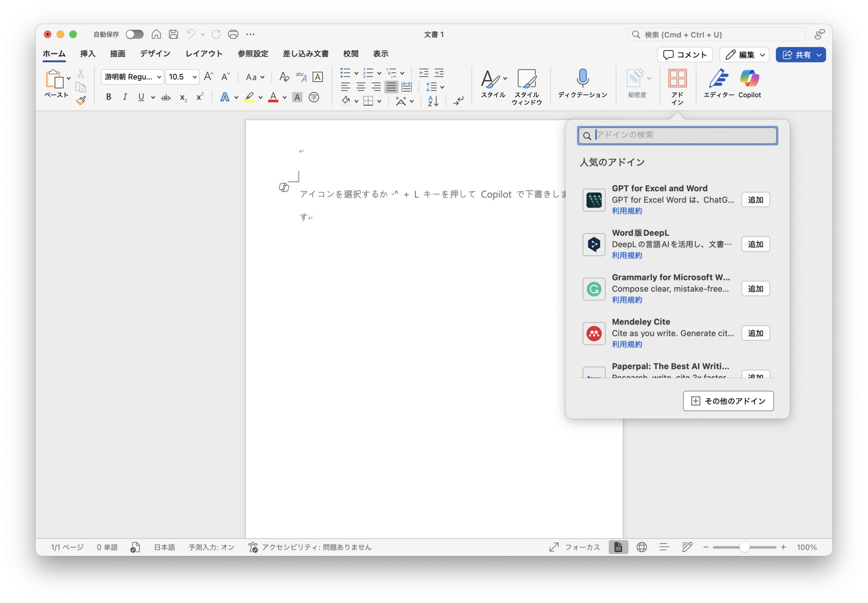Expand the numbered list dropdown arrow
The height and width of the screenshot is (603, 868).
(x=379, y=73)
